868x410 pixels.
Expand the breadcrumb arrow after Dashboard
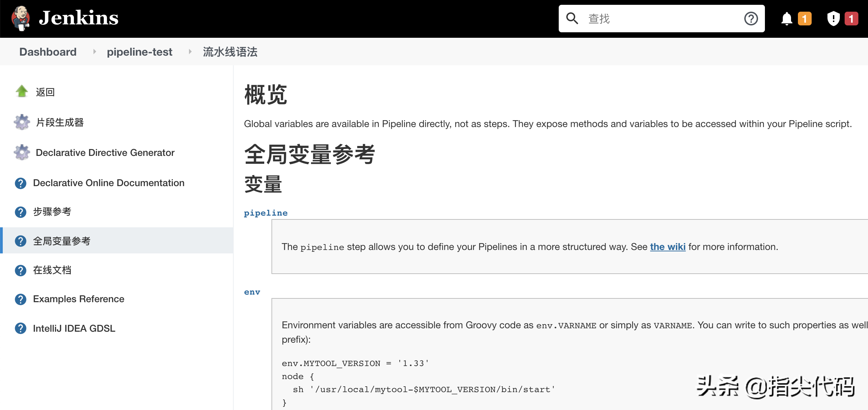coord(94,52)
